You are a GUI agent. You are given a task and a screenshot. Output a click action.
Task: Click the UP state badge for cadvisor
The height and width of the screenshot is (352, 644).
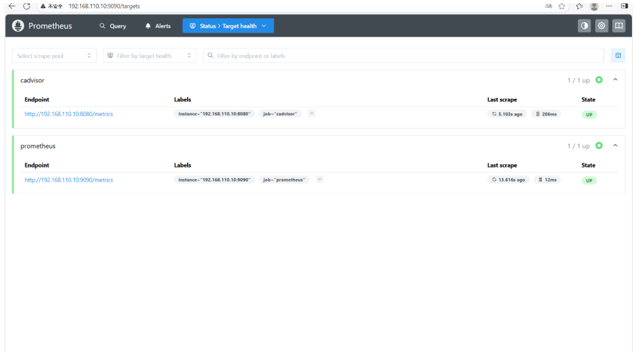pyautogui.click(x=589, y=115)
